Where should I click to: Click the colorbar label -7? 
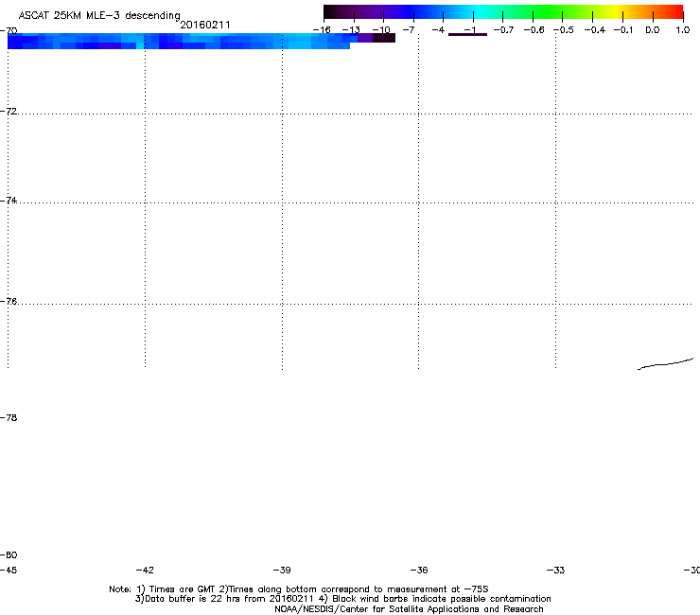pyautogui.click(x=408, y=30)
